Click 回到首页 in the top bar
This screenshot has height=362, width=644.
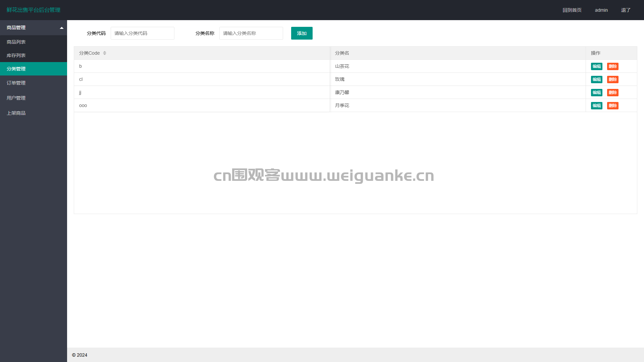click(572, 10)
